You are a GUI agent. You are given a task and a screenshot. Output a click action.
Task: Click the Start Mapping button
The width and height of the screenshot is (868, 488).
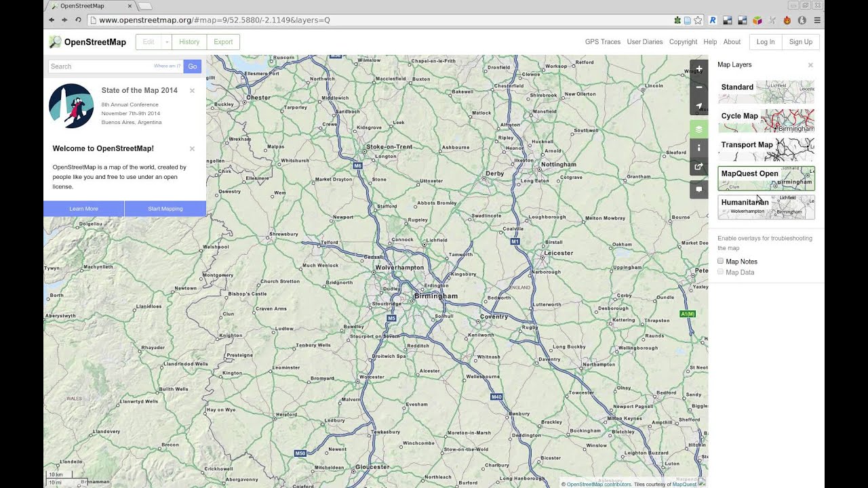click(165, 209)
